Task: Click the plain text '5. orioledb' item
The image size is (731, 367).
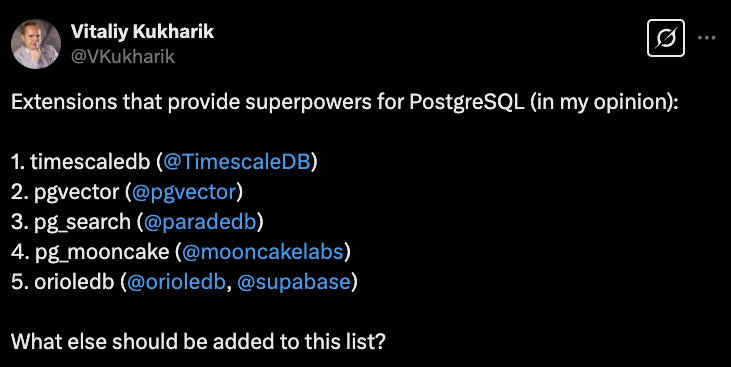Action: (62, 282)
